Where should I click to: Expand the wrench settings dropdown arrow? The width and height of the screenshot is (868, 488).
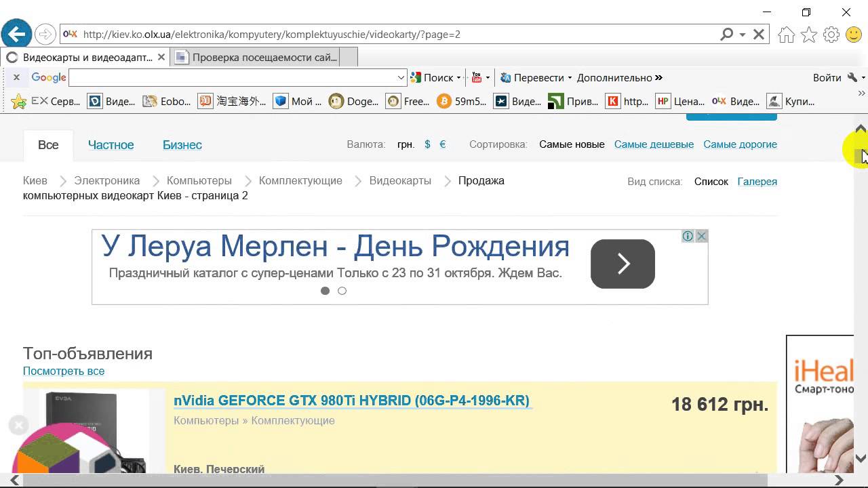863,77
